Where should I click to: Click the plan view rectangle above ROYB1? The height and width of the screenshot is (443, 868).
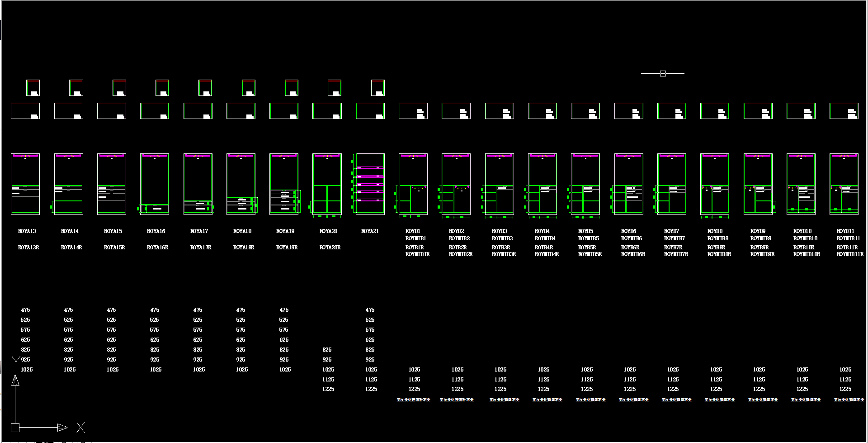click(x=413, y=111)
